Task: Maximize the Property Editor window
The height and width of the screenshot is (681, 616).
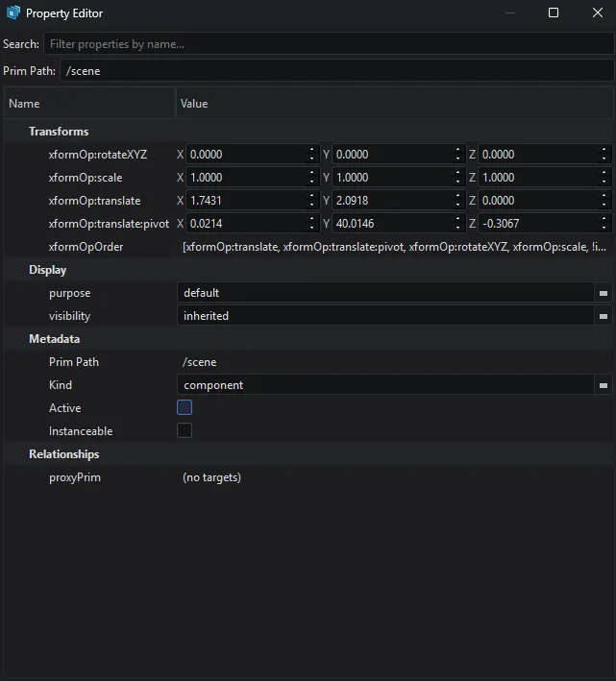Action: click(554, 12)
